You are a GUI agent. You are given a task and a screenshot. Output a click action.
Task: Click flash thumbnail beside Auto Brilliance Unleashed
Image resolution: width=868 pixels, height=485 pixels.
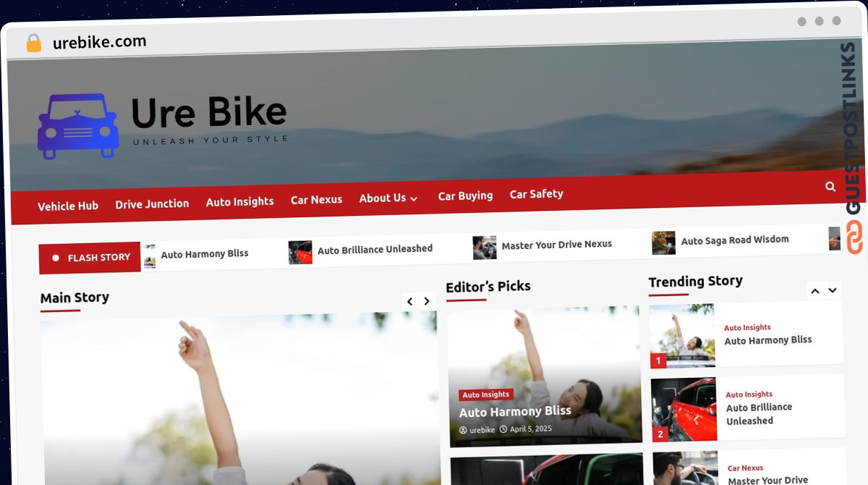tap(300, 253)
